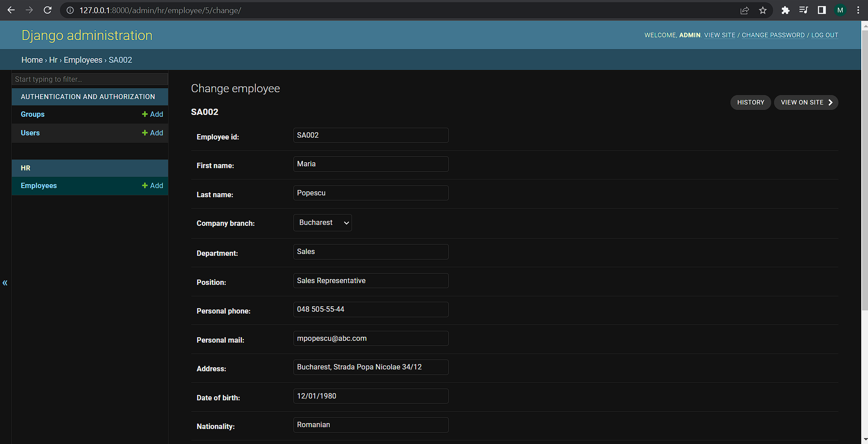Open site information in the address bar

[69, 10]
